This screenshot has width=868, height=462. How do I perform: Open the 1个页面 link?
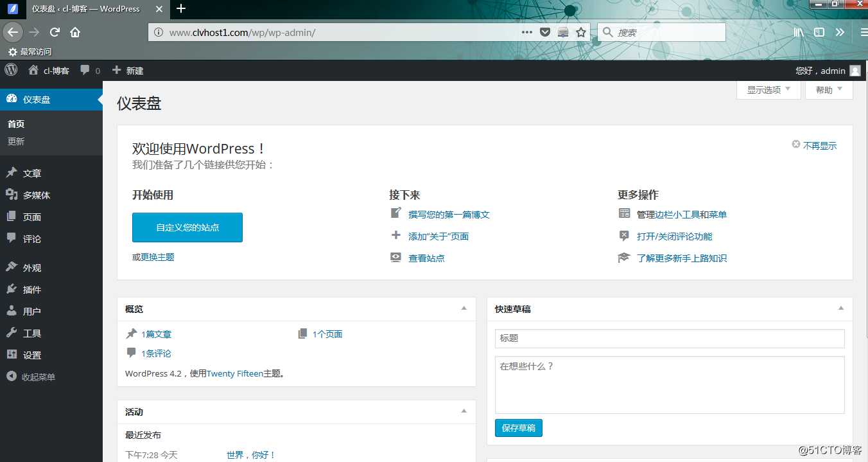tap(327, 334)
